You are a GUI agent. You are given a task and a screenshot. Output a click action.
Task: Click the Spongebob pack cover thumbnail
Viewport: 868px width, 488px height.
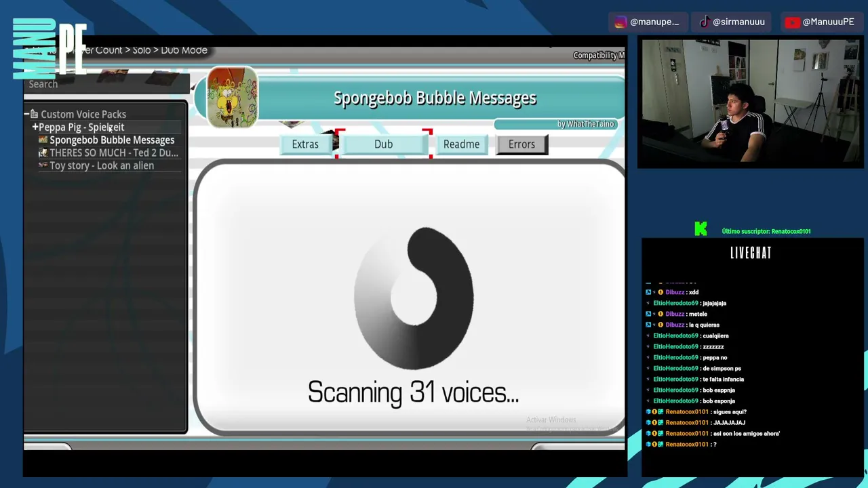coord(233,98)
